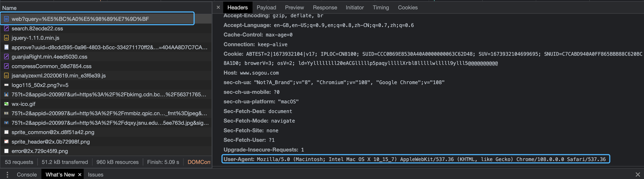Click the JS icon beside jquery-1.11.0.min.js
This screenshot has width=644, height=179.
click(x=6, y=38)
